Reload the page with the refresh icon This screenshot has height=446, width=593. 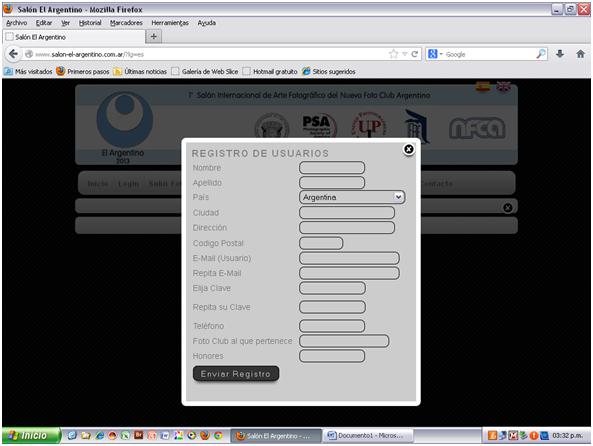[x=414, y=54]
